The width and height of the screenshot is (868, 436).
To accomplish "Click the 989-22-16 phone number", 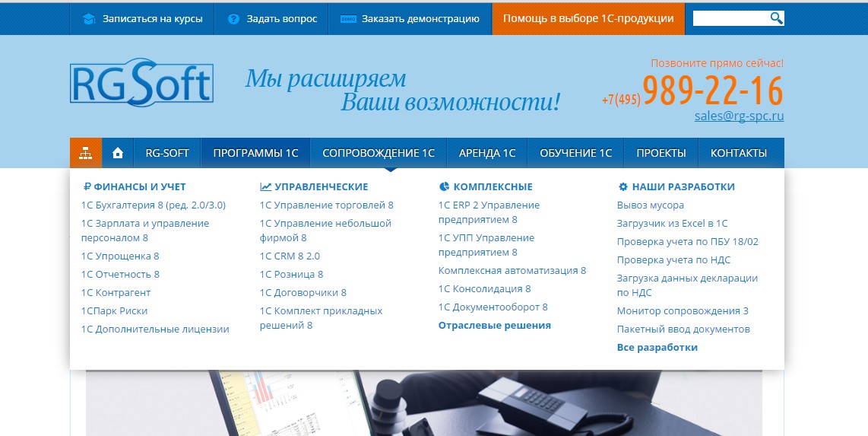I will pyautogui.click(x=712, y=90).
